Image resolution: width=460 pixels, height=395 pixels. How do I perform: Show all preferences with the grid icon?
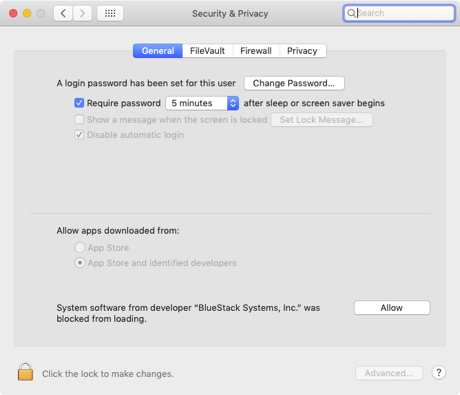110,13
